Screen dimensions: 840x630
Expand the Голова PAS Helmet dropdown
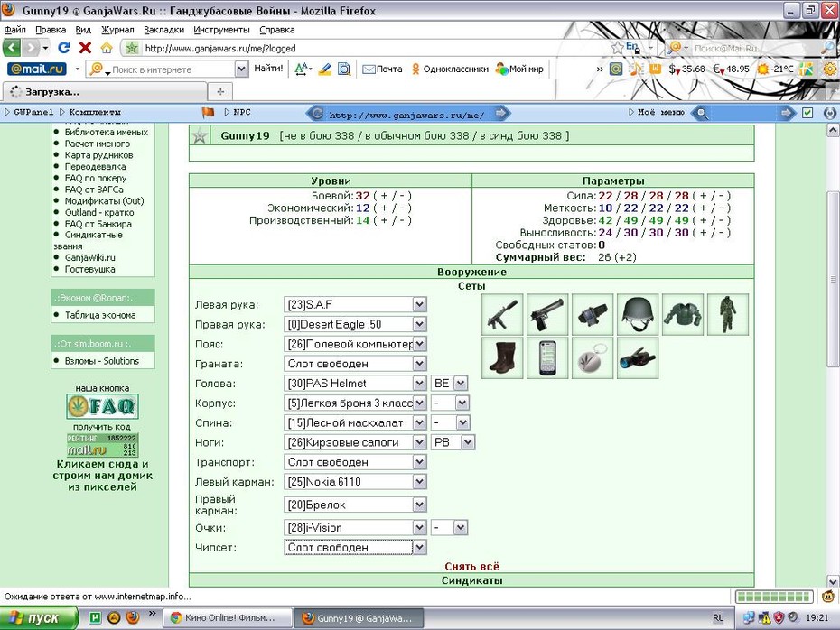355,384
